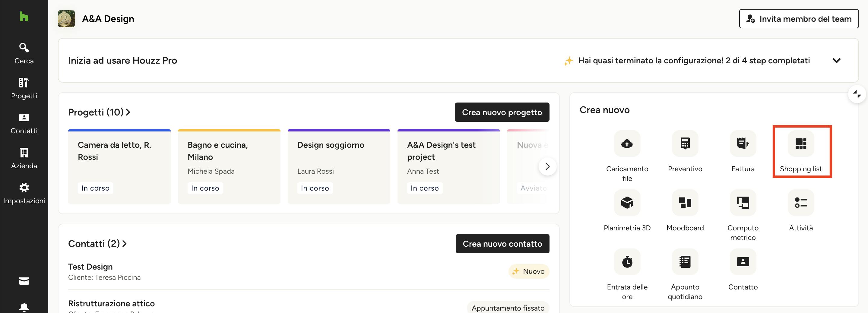Image resolution: width=868 pixels, height=313 pixels.
Task: Click In corso badge on Bagno e cucina
Action: pyautogui.click(x=205, y=188)
